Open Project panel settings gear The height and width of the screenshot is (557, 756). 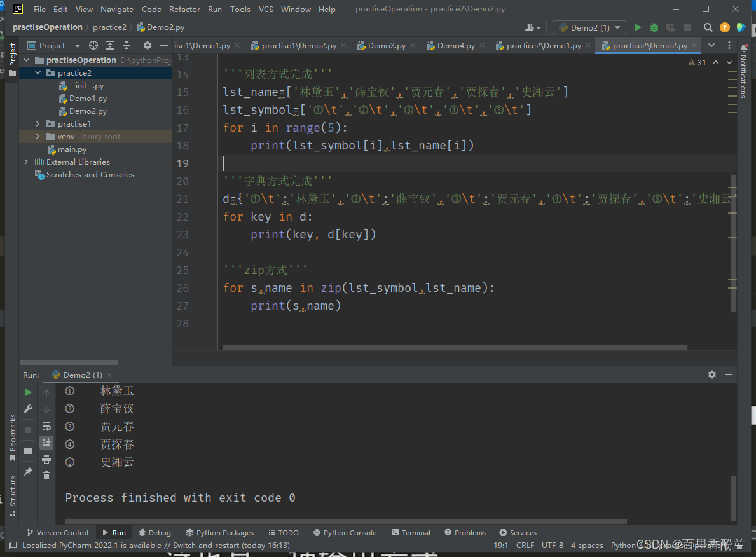[x=147, y=45]
